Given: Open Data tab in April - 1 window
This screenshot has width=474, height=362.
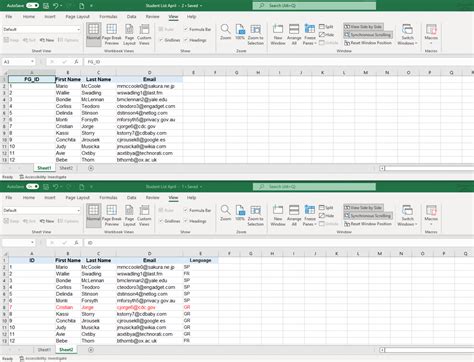Looking at the screenshot, I should coord(131,197).
